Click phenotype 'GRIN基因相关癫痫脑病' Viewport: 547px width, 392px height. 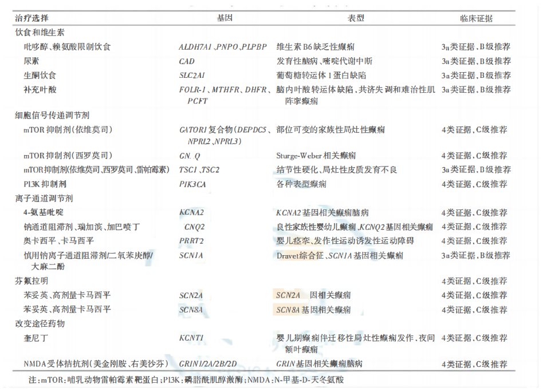pyautogui.click(x=319, y=364)
